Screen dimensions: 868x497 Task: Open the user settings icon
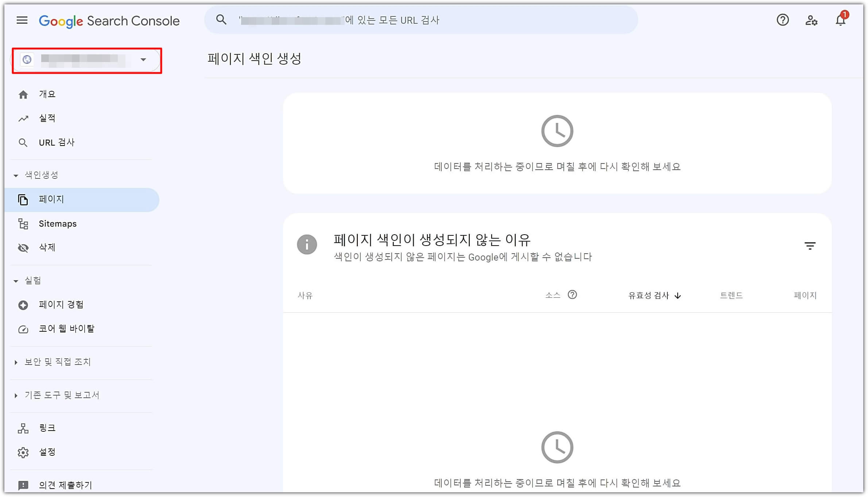coord(811,20)
